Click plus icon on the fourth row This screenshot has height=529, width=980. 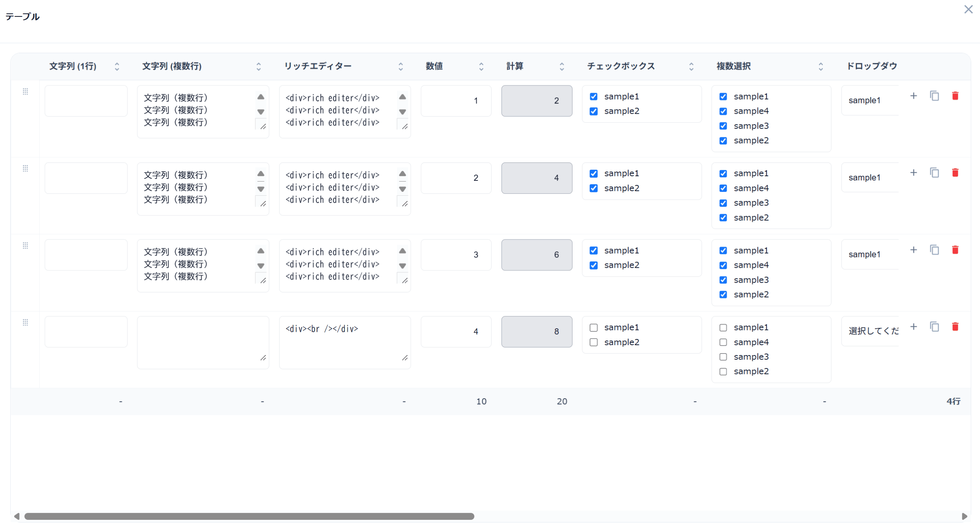913,327
